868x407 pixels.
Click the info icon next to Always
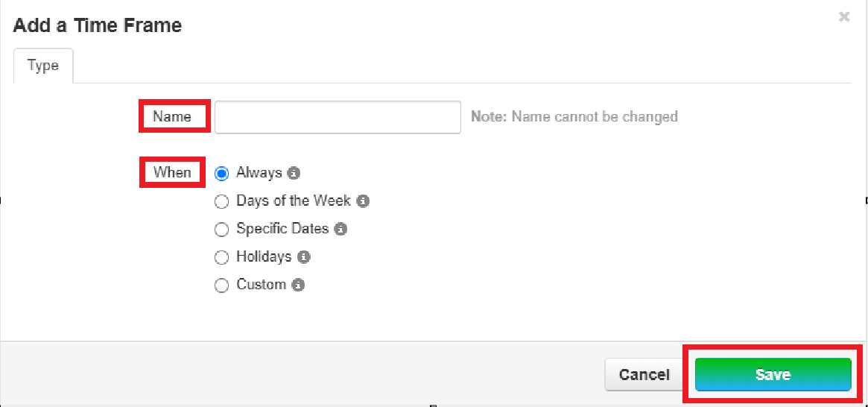[294, 174]
